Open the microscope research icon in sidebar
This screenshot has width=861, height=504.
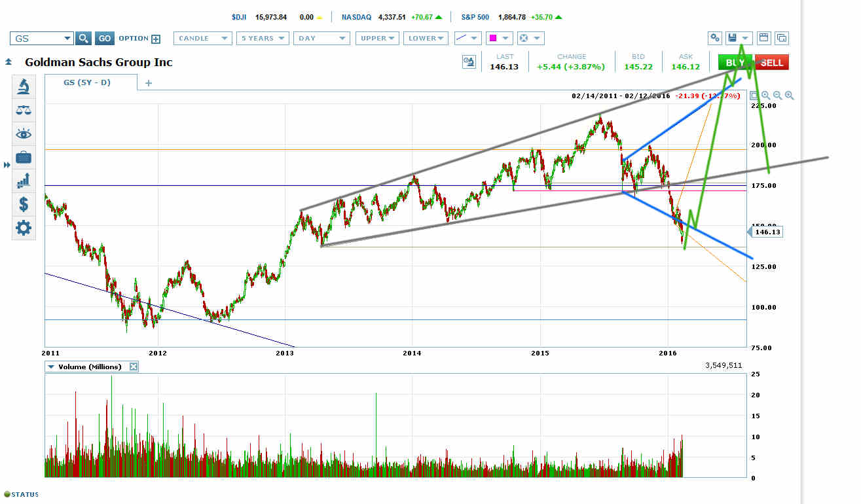24,86
